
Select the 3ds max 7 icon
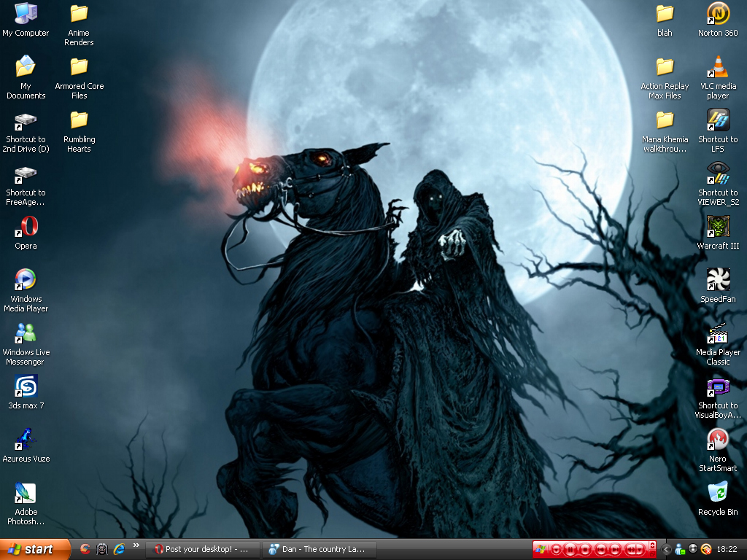[26, 392]
